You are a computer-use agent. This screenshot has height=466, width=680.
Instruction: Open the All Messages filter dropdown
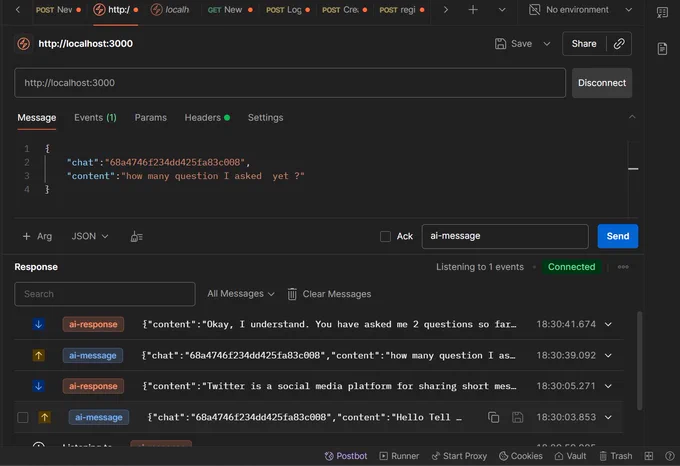(x=241, y=294)
